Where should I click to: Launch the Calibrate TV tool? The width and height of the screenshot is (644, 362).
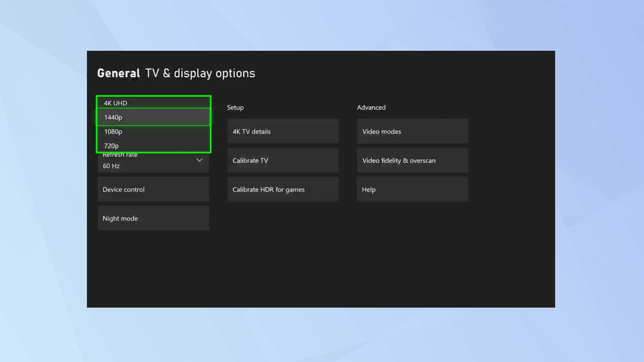[282, 160]
